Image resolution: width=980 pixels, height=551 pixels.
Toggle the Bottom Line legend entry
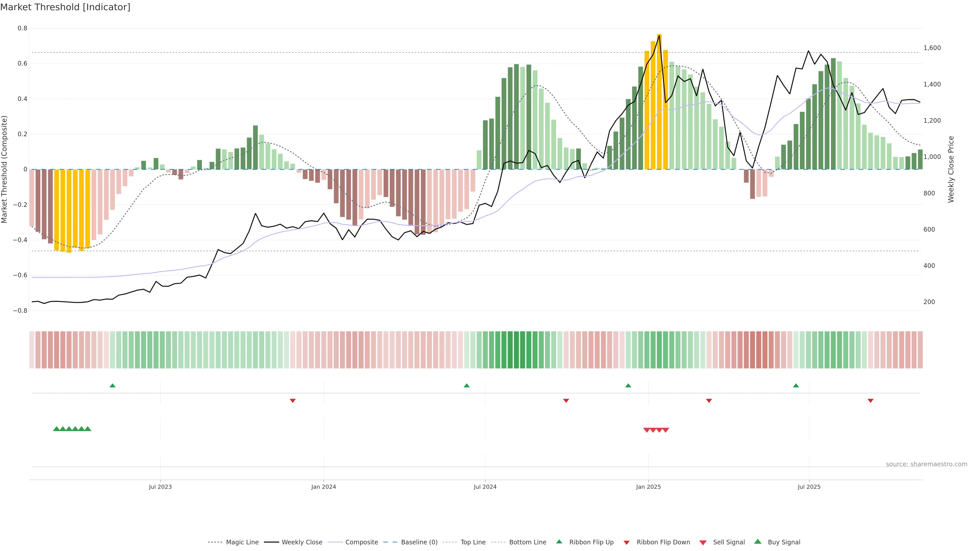coord(527,542)
